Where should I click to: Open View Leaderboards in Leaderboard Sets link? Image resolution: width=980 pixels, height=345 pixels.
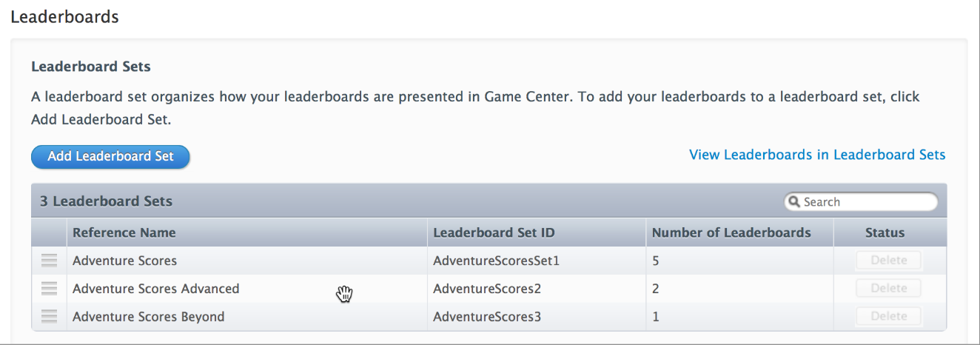(x=817, y=155)
